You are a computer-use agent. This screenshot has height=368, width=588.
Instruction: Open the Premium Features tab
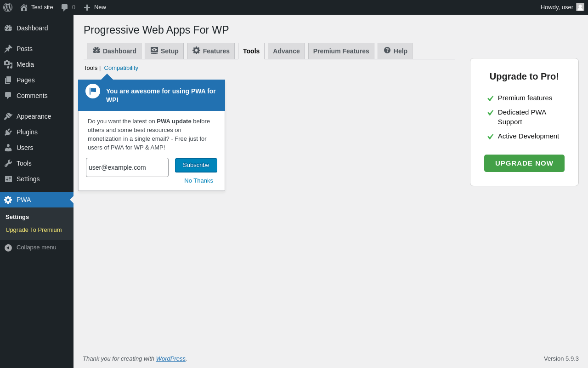click(x=341, y=51)
